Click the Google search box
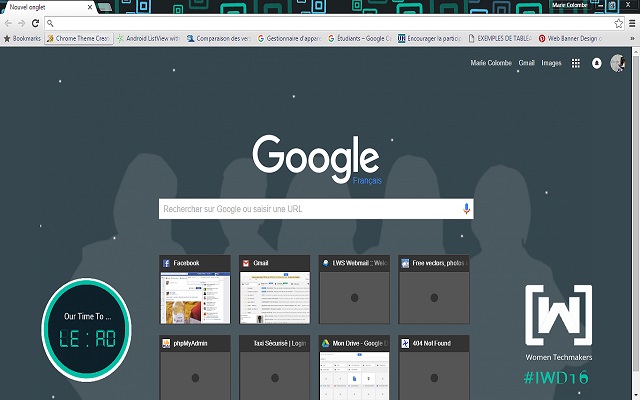640x400 pixels. click(316, 209)
